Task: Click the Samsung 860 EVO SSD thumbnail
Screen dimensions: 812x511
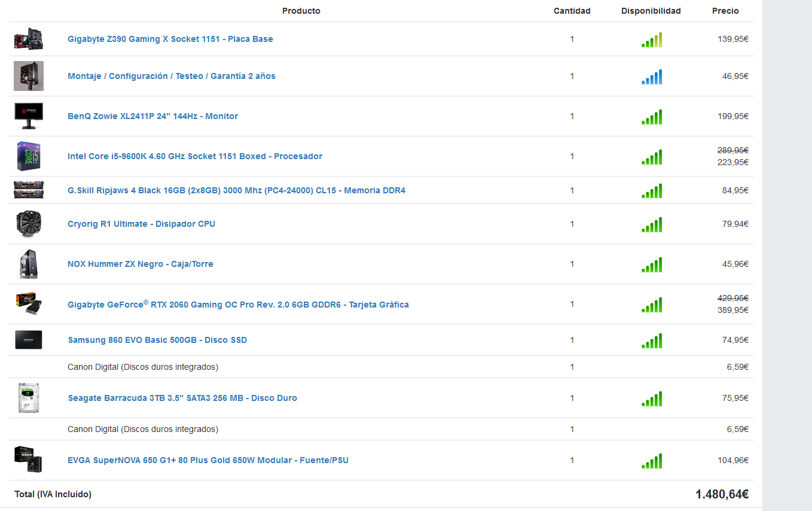Action: [29, 340]
